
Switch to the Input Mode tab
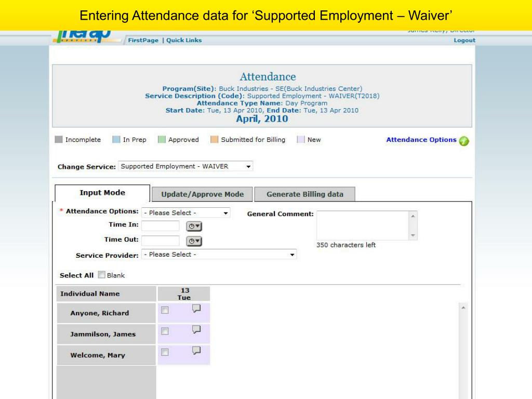click(102, 193)
